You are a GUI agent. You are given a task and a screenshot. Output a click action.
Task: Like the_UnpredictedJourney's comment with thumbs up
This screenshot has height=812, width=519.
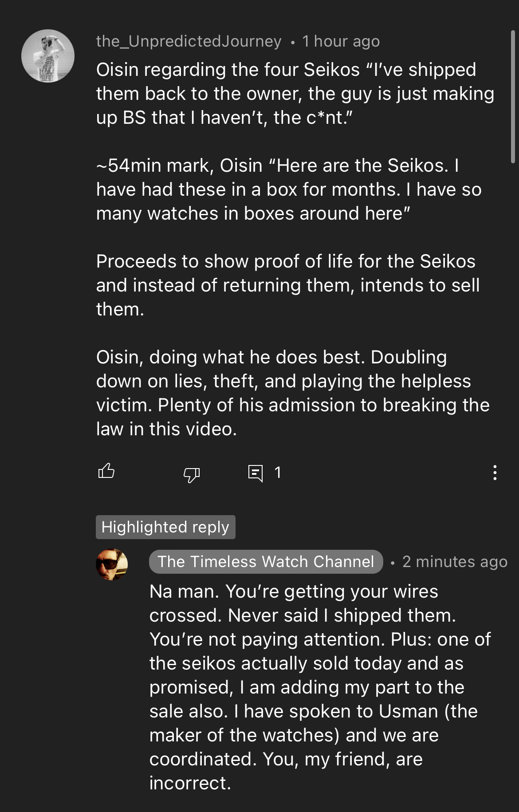[x=106, y=471]
